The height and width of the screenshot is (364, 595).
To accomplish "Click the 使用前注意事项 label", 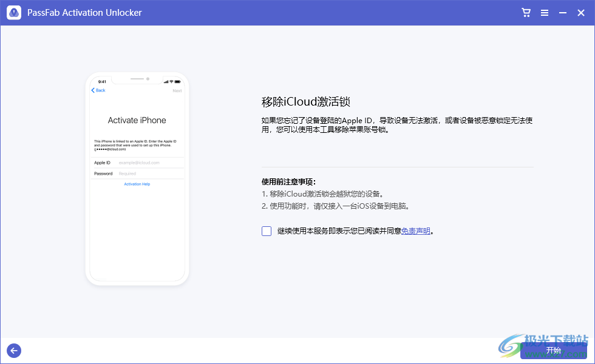I will coord(288,181).
